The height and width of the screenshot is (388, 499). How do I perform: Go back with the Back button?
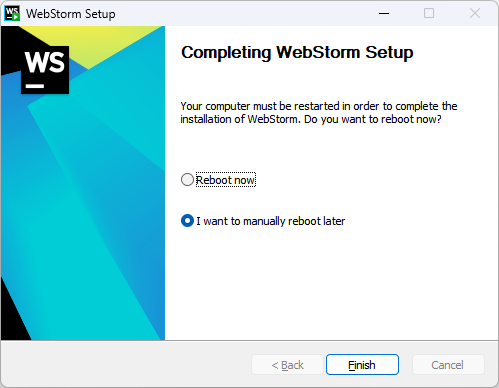pos(287,365)
